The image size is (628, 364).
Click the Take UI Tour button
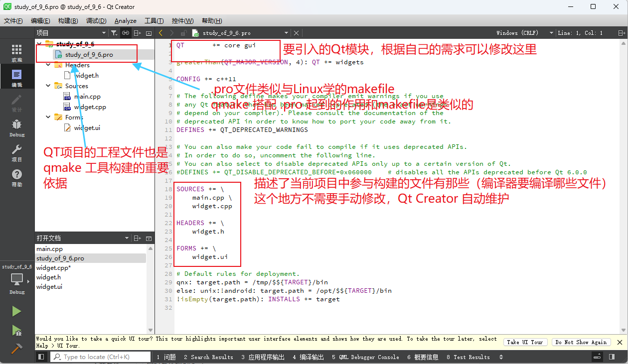(x=525, y=342)
